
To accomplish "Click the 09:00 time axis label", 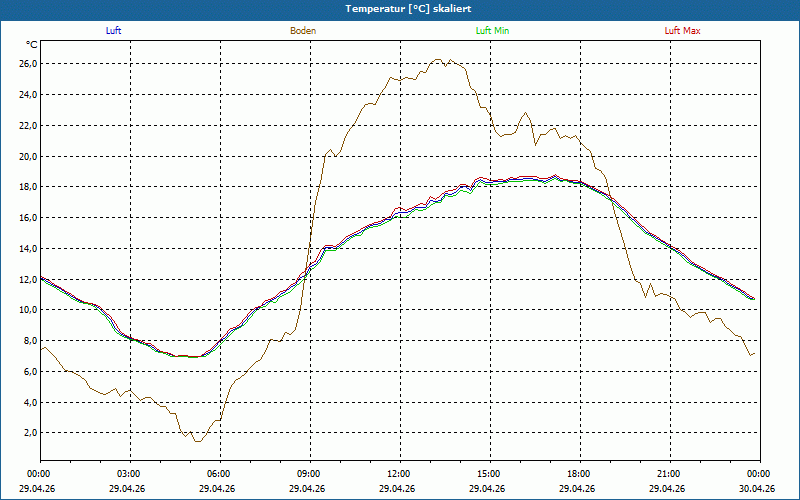I will [310, 474].
